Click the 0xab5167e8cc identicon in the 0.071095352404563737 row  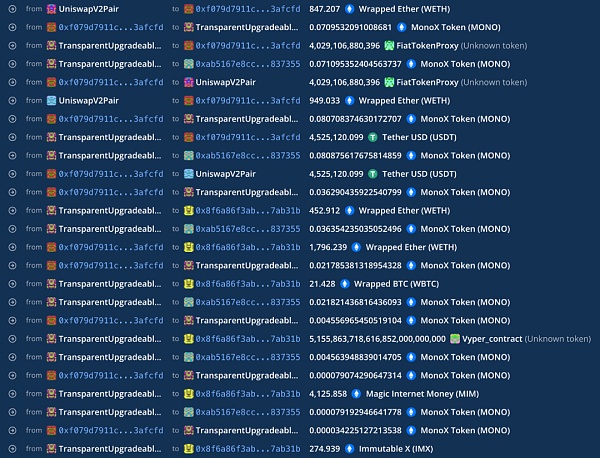[x=188, y=64]
